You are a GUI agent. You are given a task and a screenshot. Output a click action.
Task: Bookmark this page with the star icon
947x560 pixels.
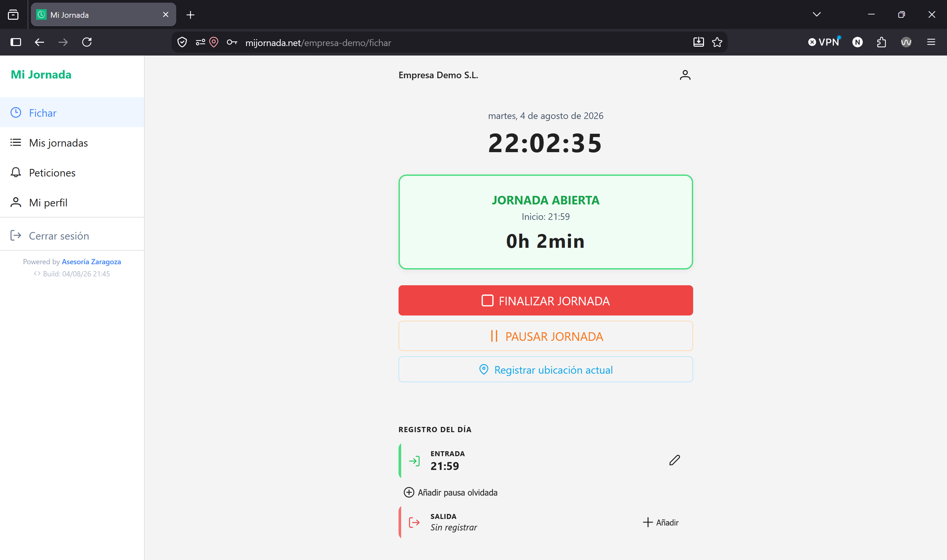click(717, 42)
